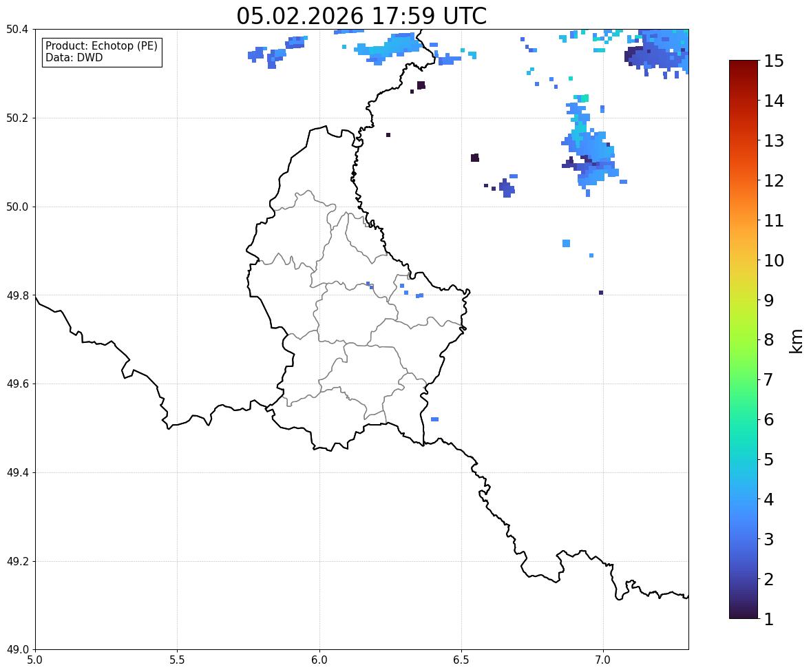Click the dark red top of the colorbar
Viewport: 811px width, 672px height.
(x=744, y=65)
